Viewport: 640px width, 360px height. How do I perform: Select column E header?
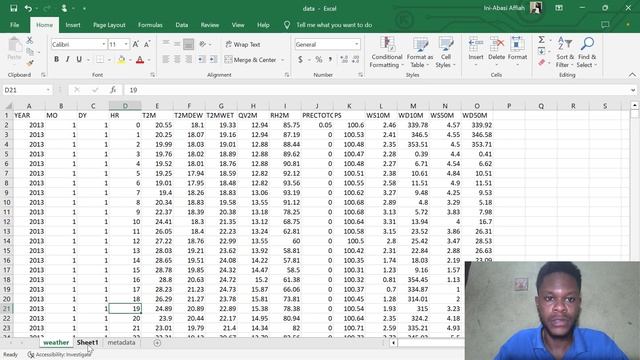(157, 106)
